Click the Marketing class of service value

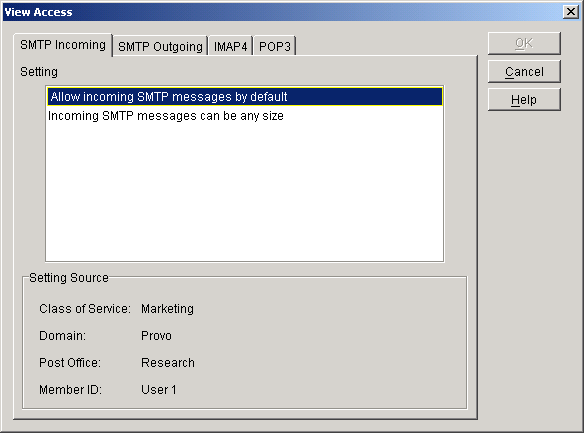point(167,309)
